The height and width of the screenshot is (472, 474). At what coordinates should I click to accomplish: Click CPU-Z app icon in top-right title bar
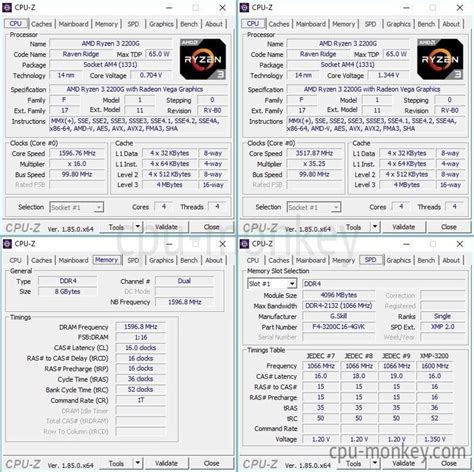244,7
